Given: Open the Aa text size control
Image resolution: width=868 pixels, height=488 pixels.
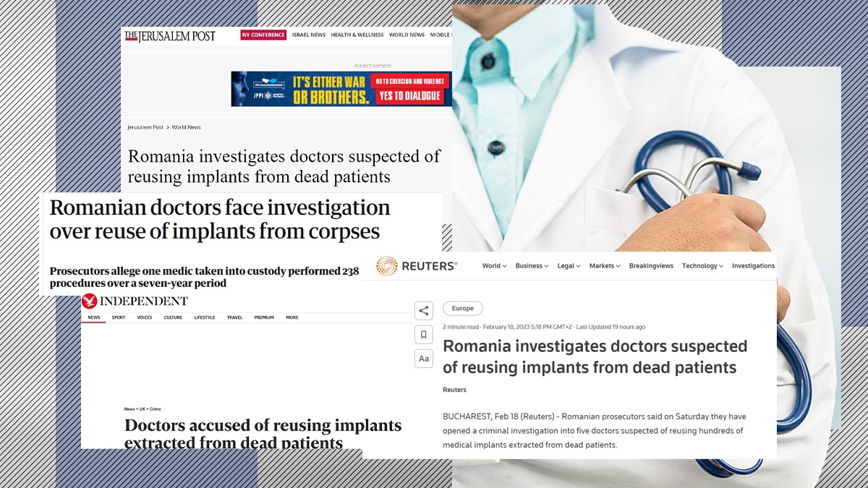Looking at the screenshot, I should point(424,359).
